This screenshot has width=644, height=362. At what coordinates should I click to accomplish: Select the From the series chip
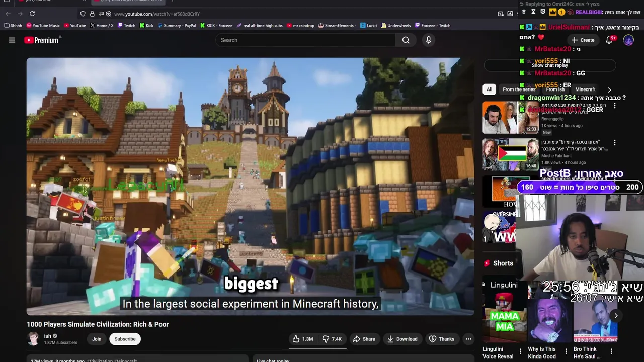point(519,89)
